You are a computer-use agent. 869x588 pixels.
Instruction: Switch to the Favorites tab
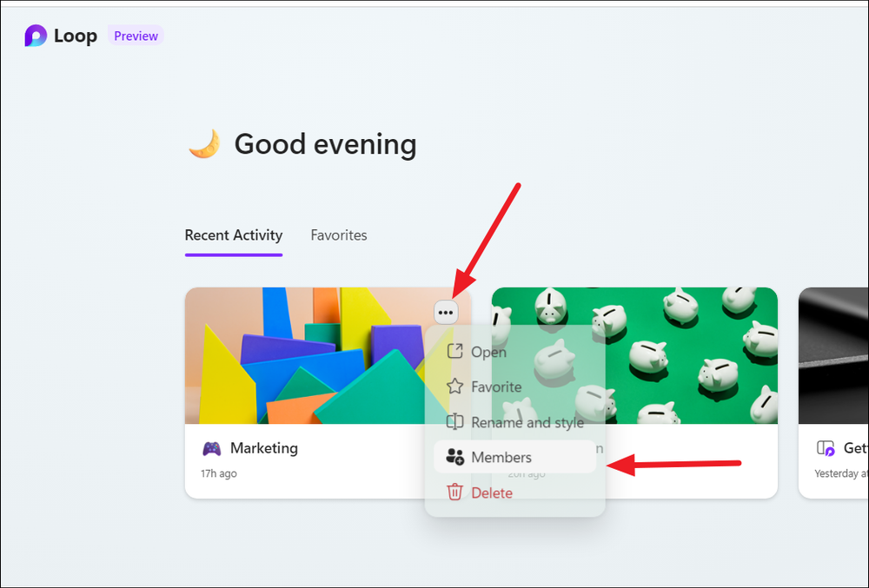[x=339, y=235]
